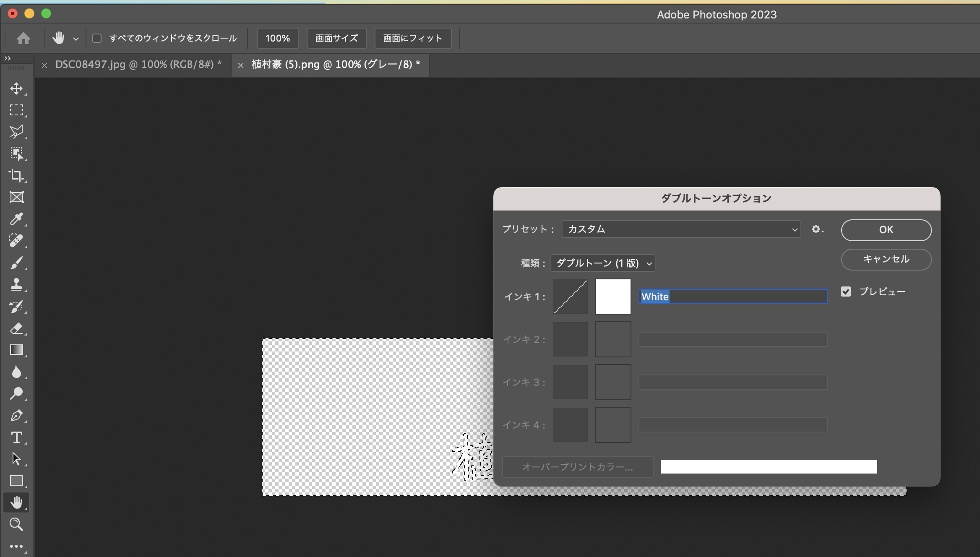The image size is (980, 557).
Task: Select the Clone Stamp tool
Action: tap(16, 284)
